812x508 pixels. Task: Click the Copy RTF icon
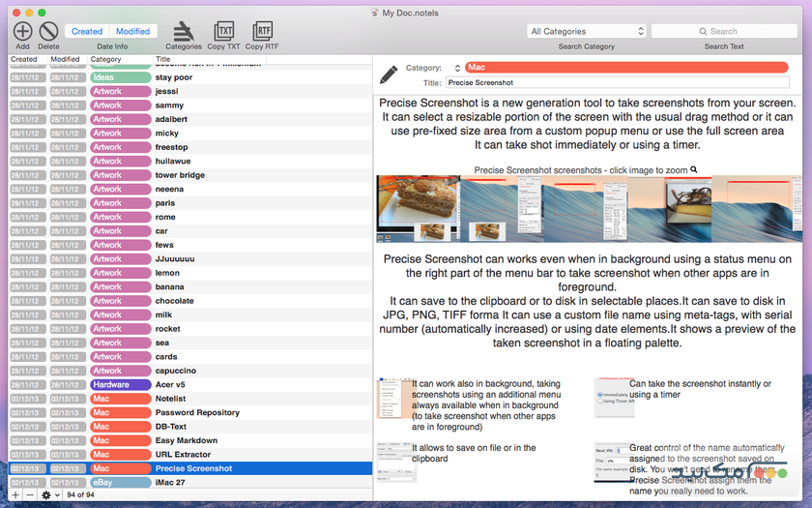(262, 31)
